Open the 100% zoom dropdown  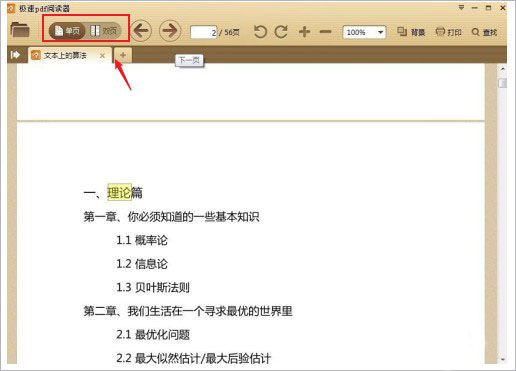tap(364, 32)
